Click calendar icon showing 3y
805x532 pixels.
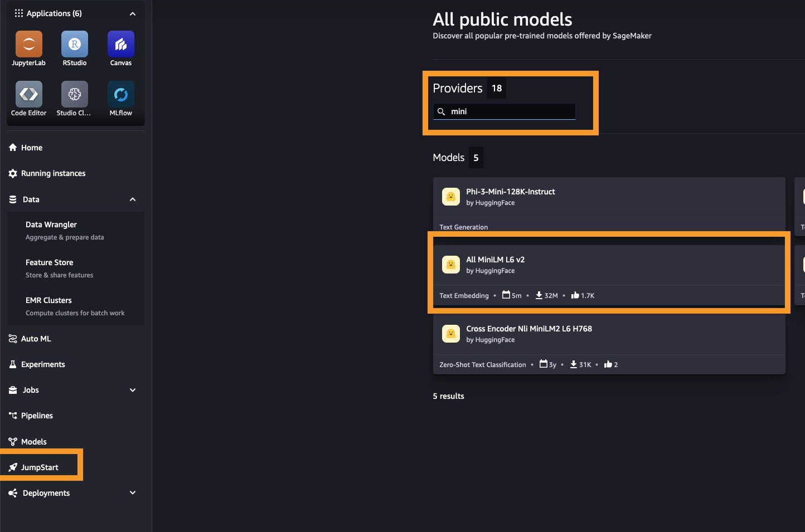(544, 364)
